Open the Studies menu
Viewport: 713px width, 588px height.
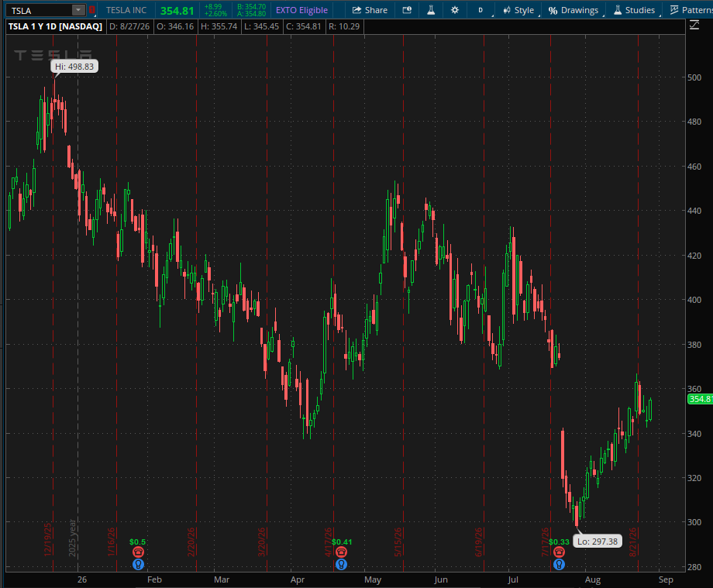point(634,10)
